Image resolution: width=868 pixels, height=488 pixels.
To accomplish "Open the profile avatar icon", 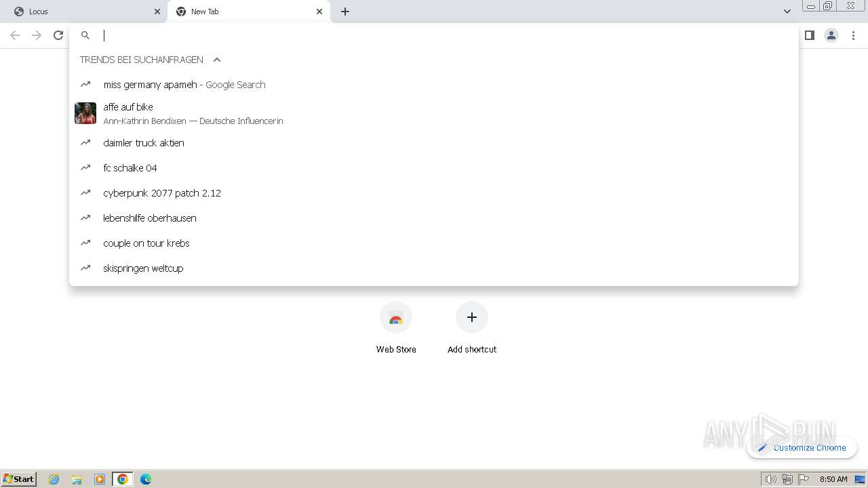I will [x=831, y=35].
